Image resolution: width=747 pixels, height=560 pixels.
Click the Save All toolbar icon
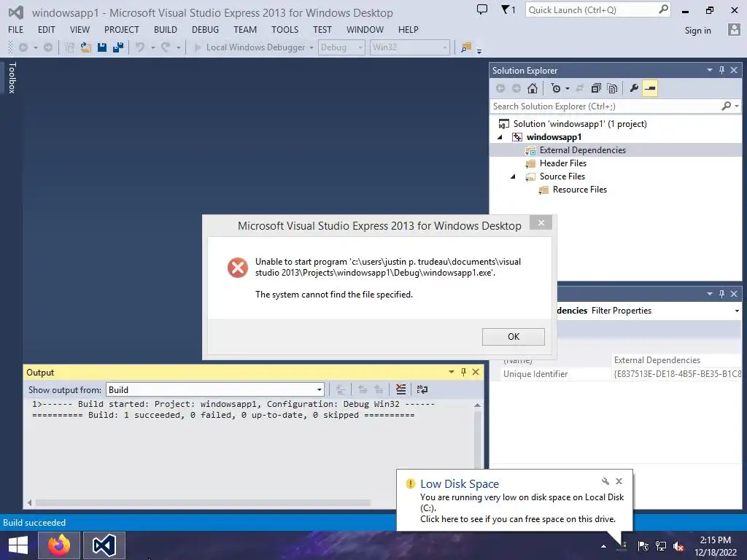point(118,47)
